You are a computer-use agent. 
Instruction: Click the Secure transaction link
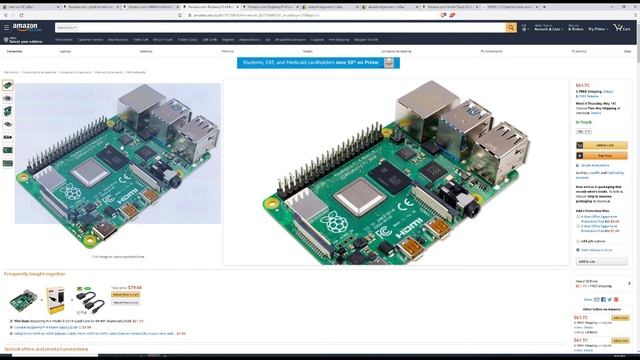pos(595,165)
